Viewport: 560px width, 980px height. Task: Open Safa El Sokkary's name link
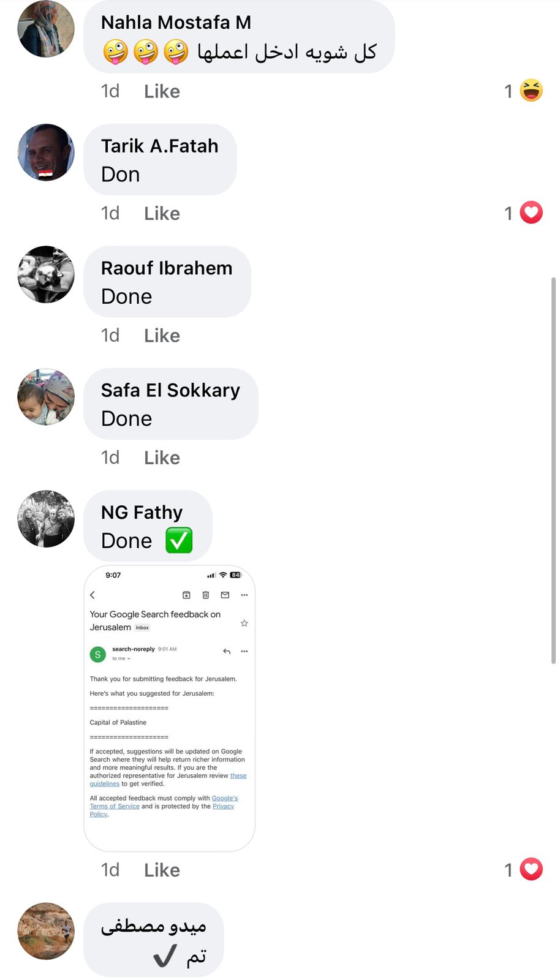click(x=170, y=390)
